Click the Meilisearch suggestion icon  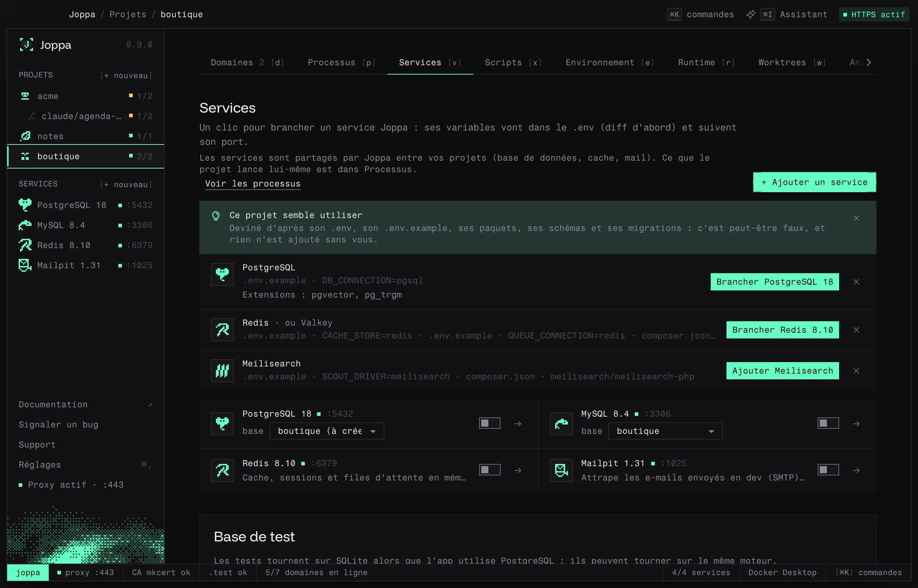pos(222,370)
